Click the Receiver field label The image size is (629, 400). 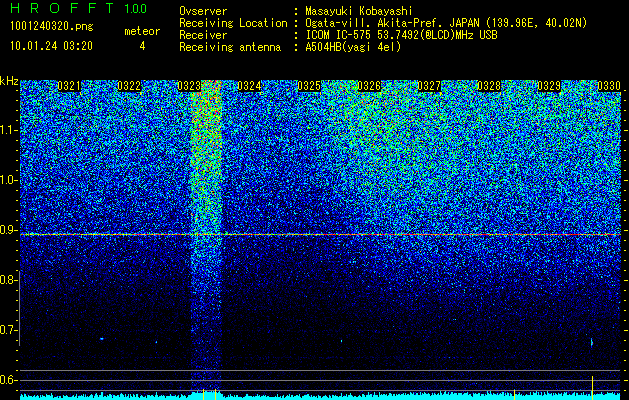[x=203, y=35]
